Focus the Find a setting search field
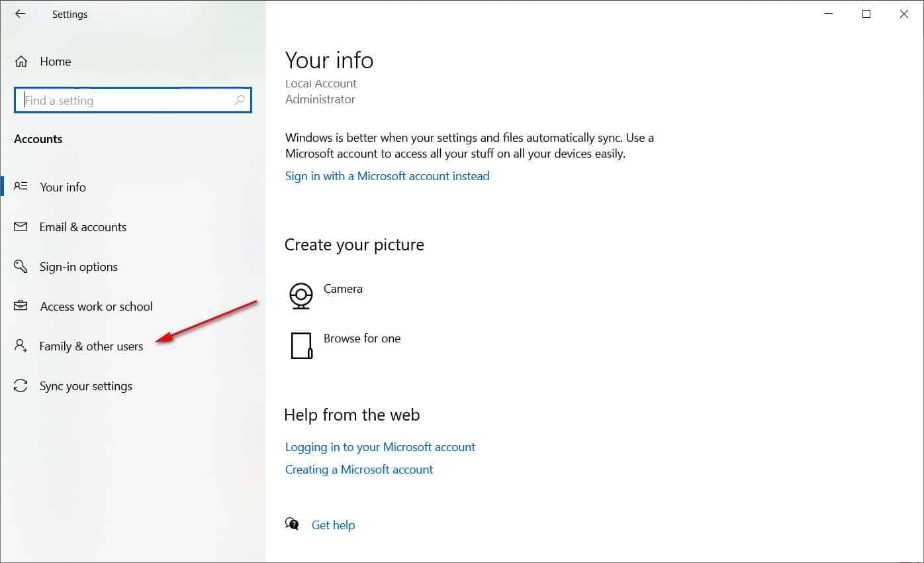 pyautogui.click(x=132, y=100)
